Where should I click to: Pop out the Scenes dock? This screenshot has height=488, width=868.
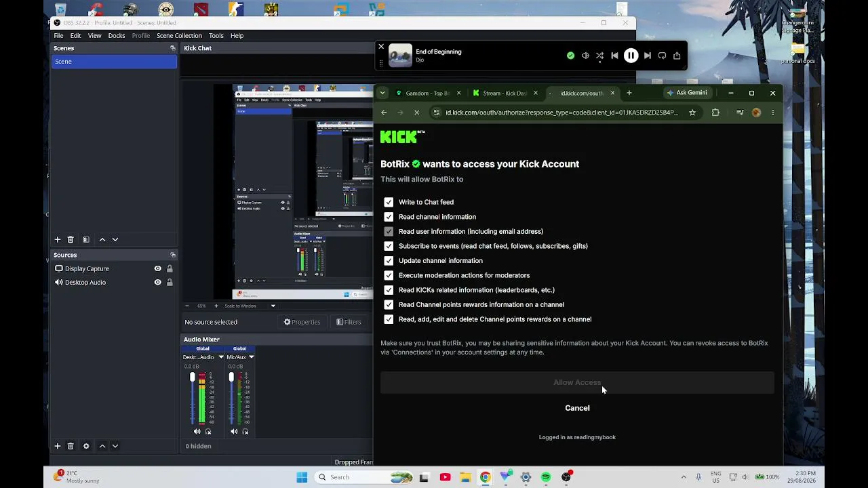click(173, 48)
